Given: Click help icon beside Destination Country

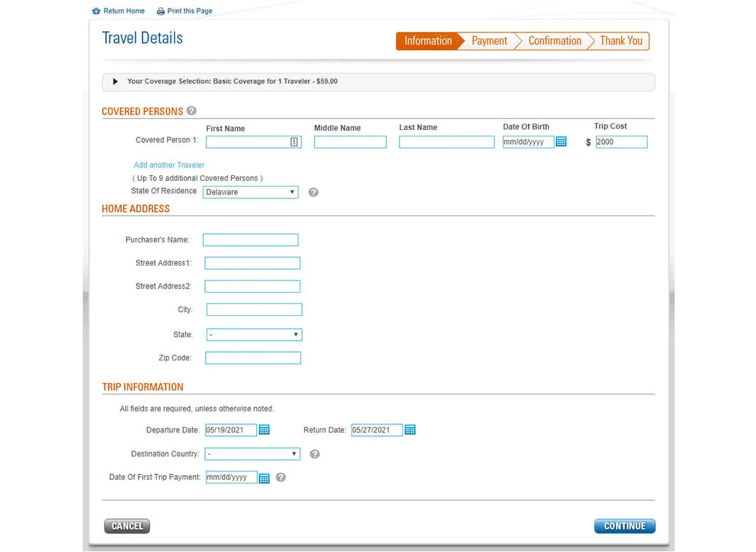Looking at the screenshot, I should pos(315,454).
